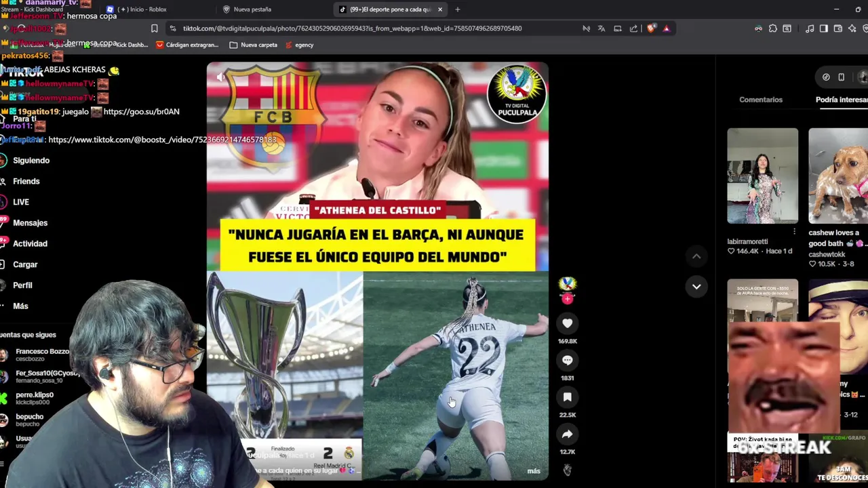Screen dimensions: 868x488
Task: Open Brave Shields lion icon
Action: [651, 28]
